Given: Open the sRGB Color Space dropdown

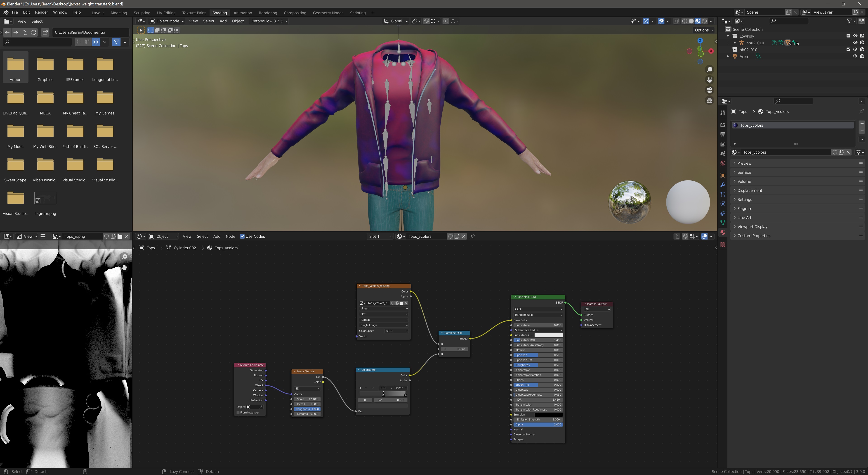Looking at the screenshot, I should click(x=397, y=331).
